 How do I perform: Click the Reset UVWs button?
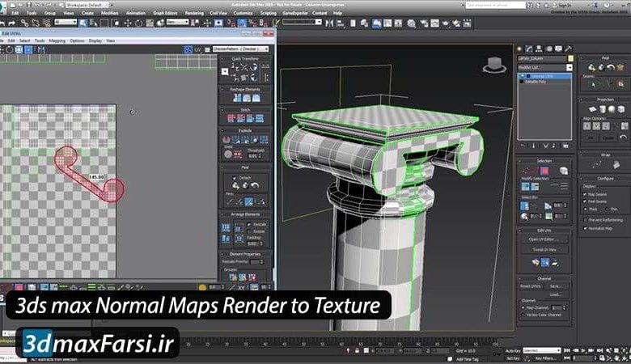[x=531, y=286]
